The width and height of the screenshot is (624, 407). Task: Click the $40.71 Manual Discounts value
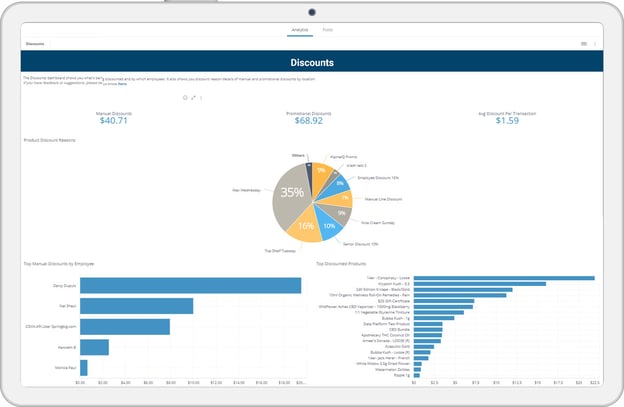[x=113, y=121]
